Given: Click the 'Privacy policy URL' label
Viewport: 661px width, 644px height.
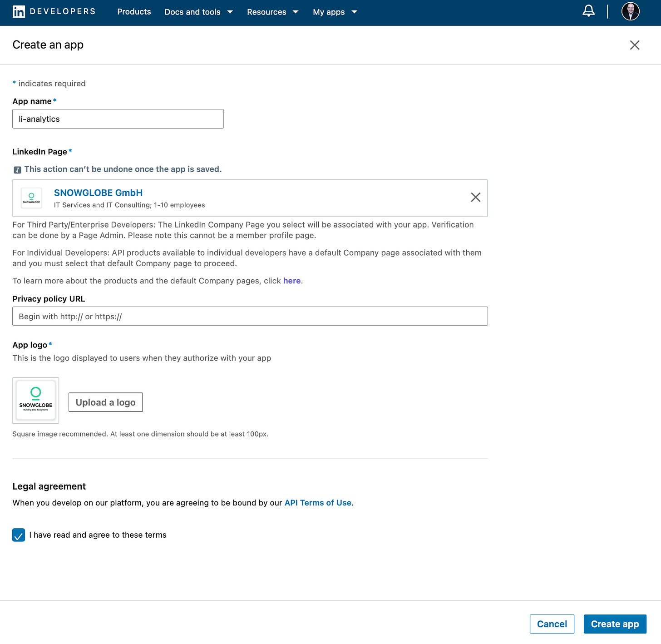Looking at the screenshot, I should (49, 299).
